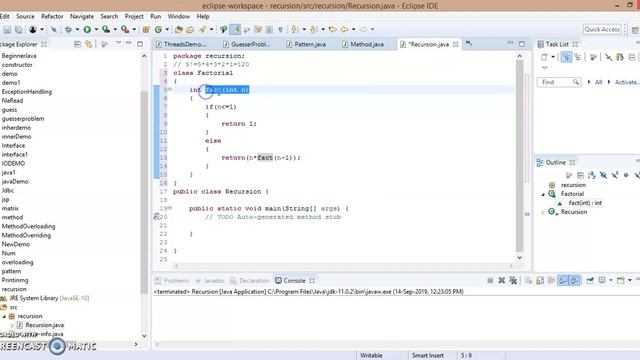Open the Open Console dropdown arrow
Viewport: 640px width, 360px height.
[630, 280]
